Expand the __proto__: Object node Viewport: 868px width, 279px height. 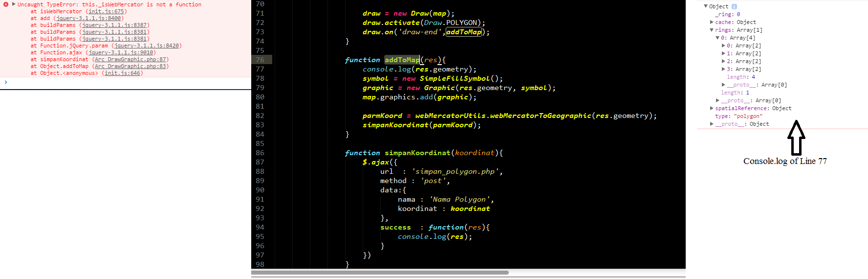712,124
